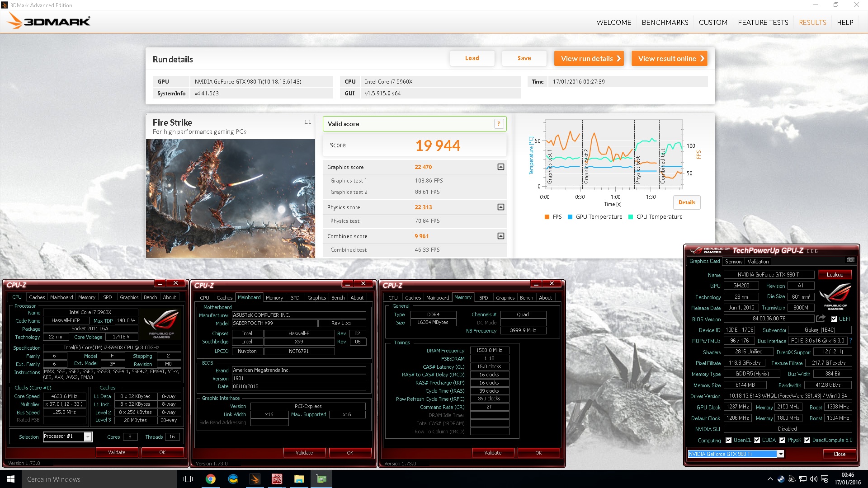Save the current run result
868x488 pixels.
coord(524,58)
